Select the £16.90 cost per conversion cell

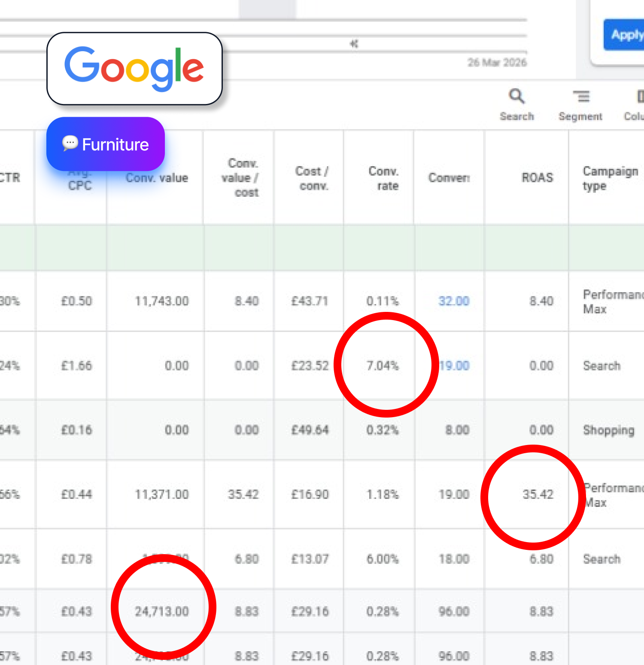[310, 494]
